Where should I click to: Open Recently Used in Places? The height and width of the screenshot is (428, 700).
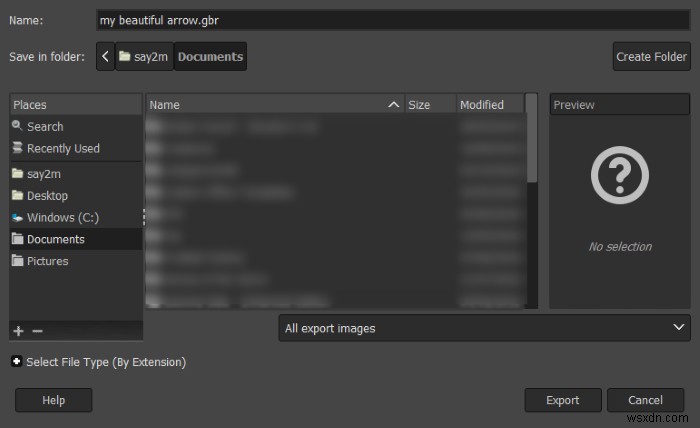coord(76,149)
